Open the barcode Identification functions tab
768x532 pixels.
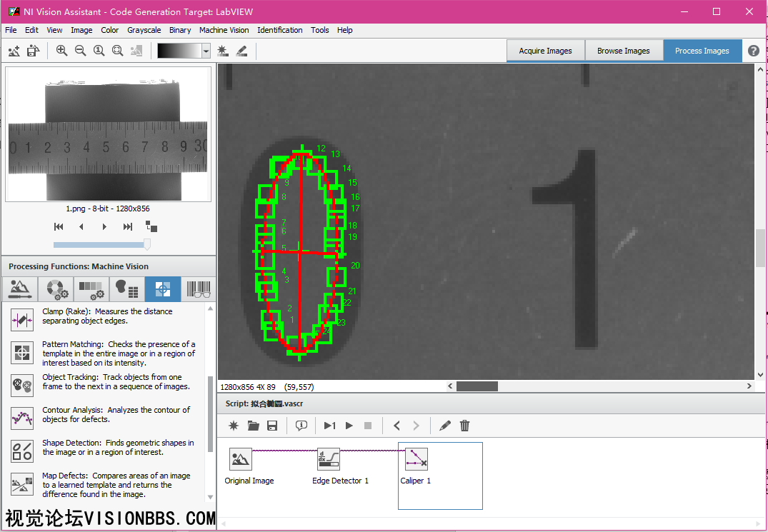[x=199, y=289]
